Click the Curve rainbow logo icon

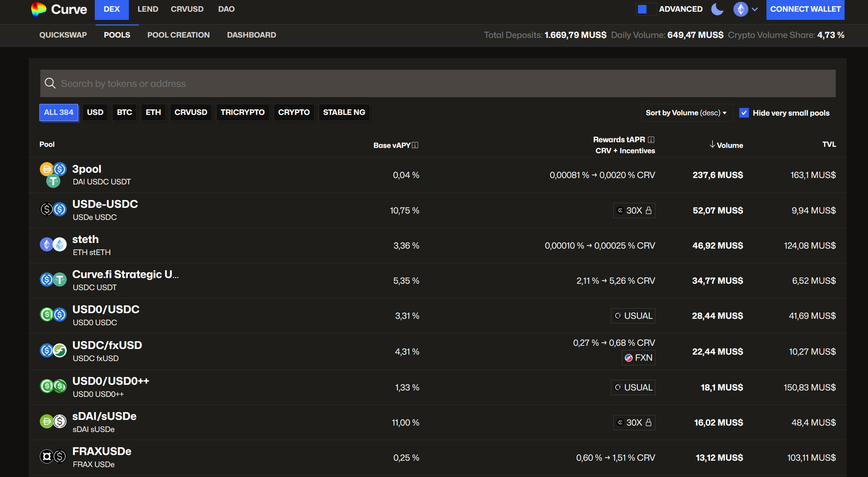[x=39, y=9]
